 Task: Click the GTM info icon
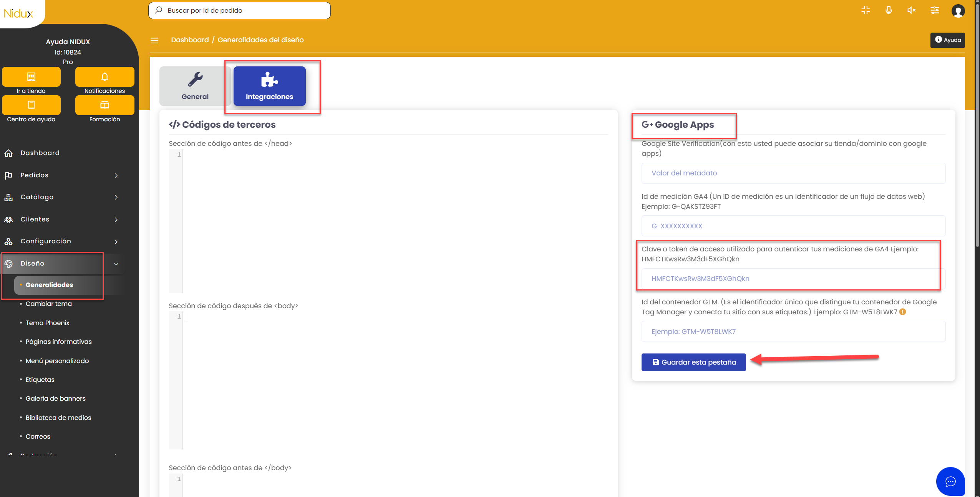point(903,312)
